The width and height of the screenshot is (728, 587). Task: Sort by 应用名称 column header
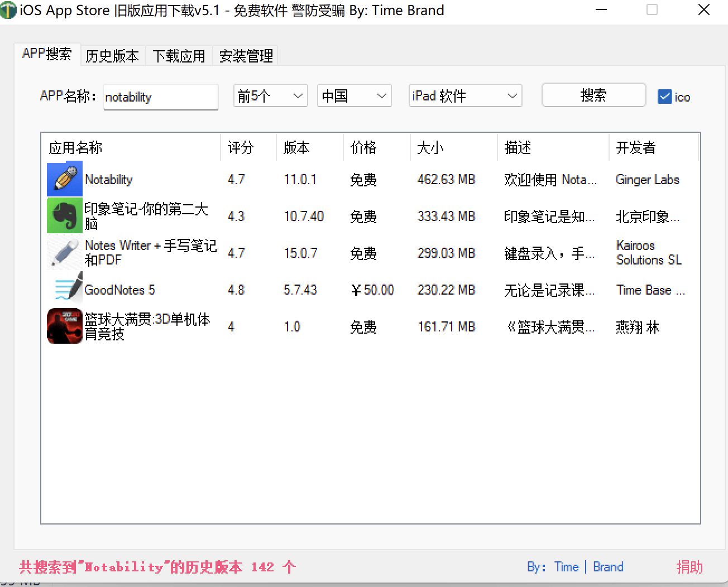(131, 148)
